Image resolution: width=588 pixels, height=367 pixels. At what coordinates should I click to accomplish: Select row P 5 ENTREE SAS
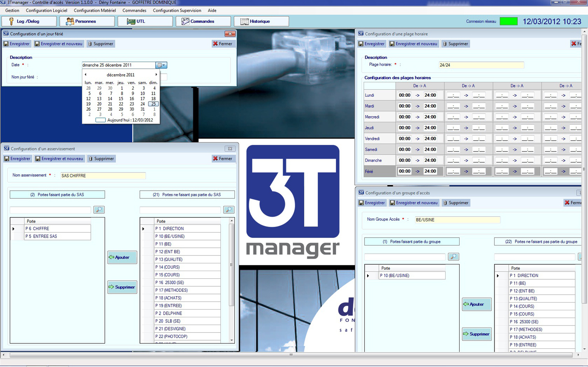pos(57,236)
